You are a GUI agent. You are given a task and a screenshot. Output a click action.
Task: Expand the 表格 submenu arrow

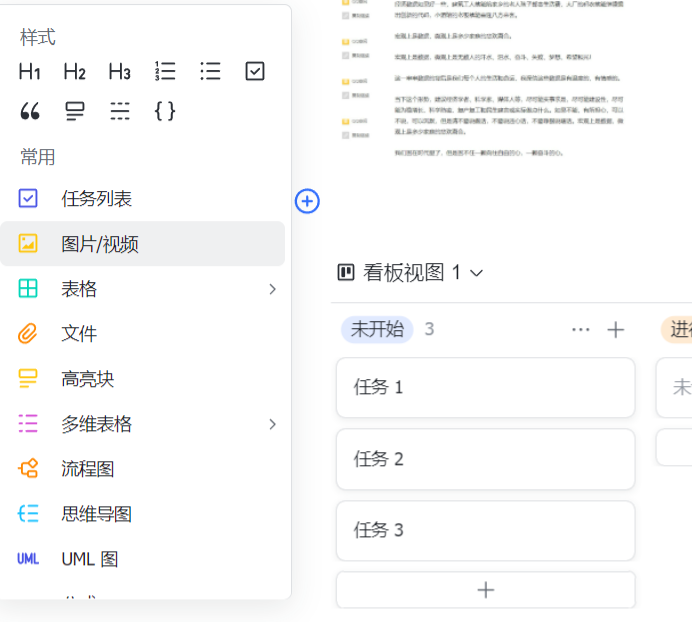[272, 289]
